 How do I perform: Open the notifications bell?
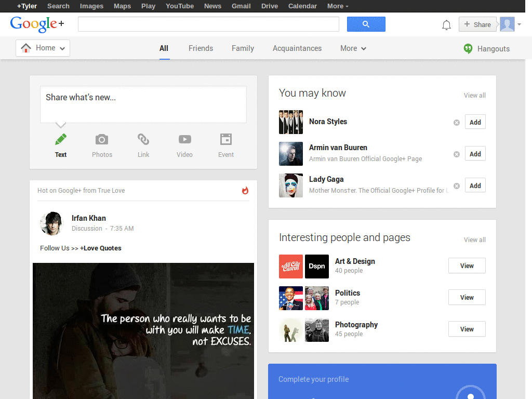coord(446,25)
